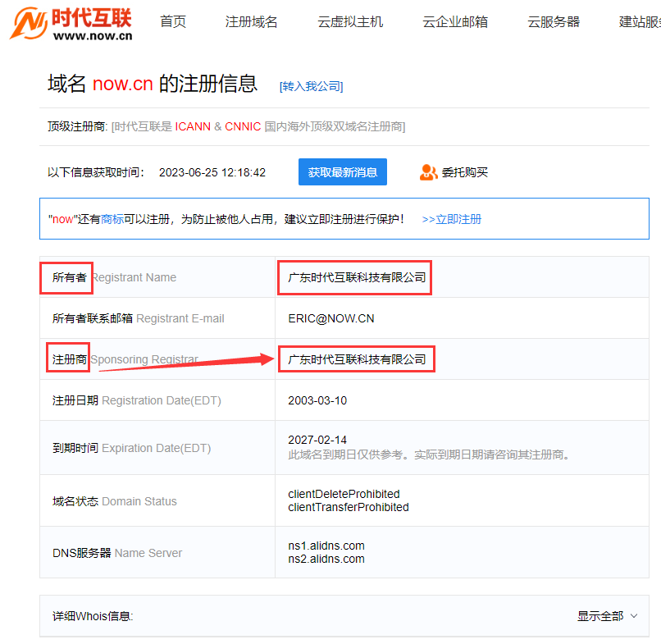
Task: Click the ICANN text in registrar line
Action: pos(193,126)
